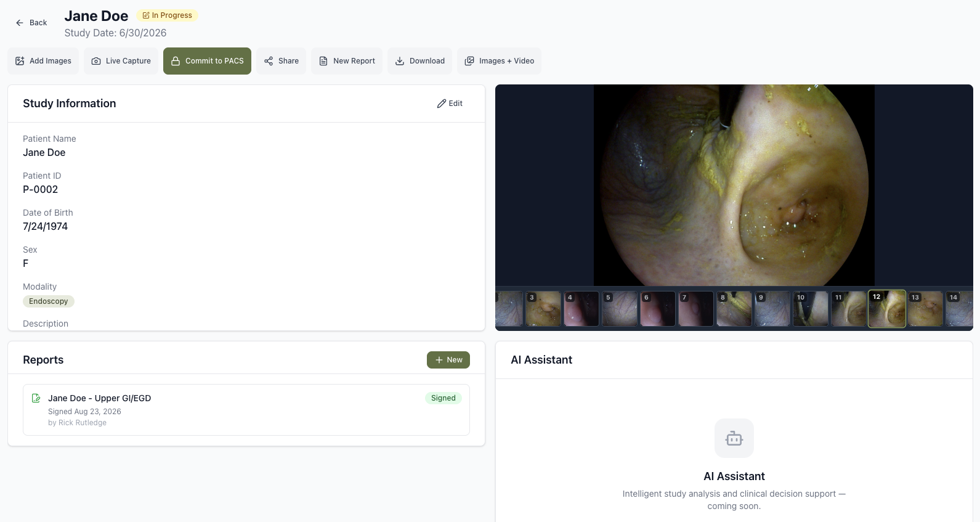This screenshot has height=522, width=980.
Task: Add a new report with + New
Action: pyautogui.click(x=448, y=360)
